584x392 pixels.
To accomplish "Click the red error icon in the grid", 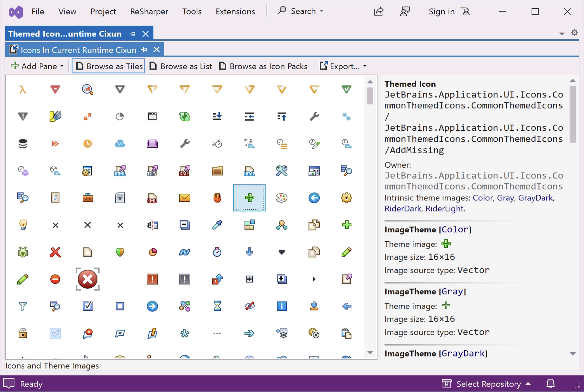I will pos(87,279).
